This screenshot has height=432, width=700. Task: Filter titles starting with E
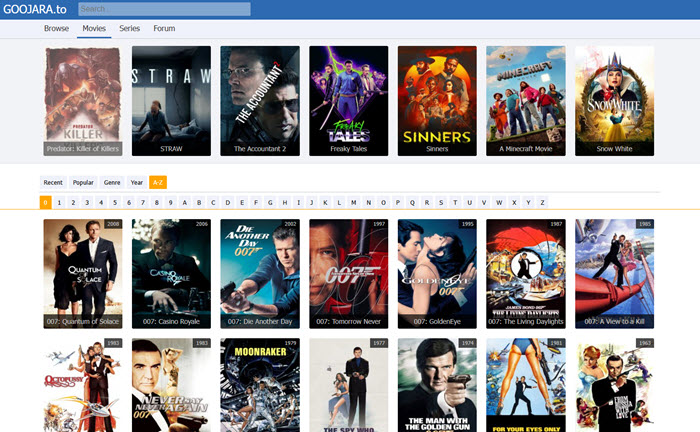[x=242, y=203]
